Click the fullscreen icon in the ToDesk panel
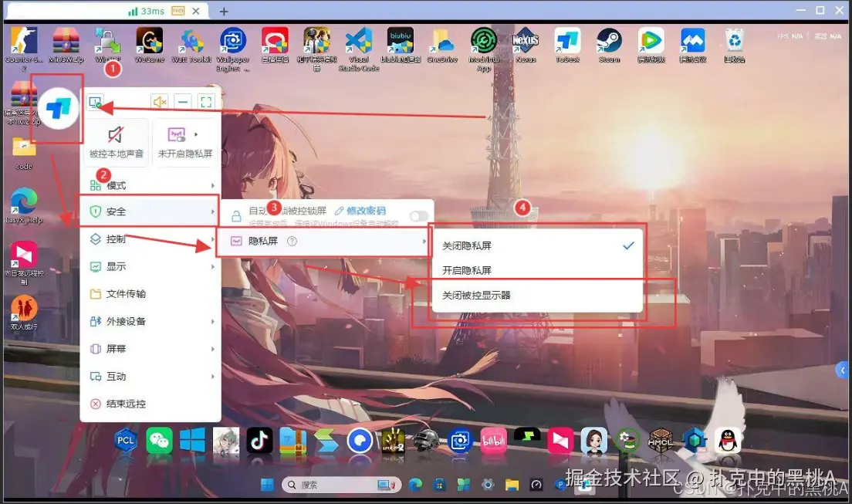 pos(206,102)
